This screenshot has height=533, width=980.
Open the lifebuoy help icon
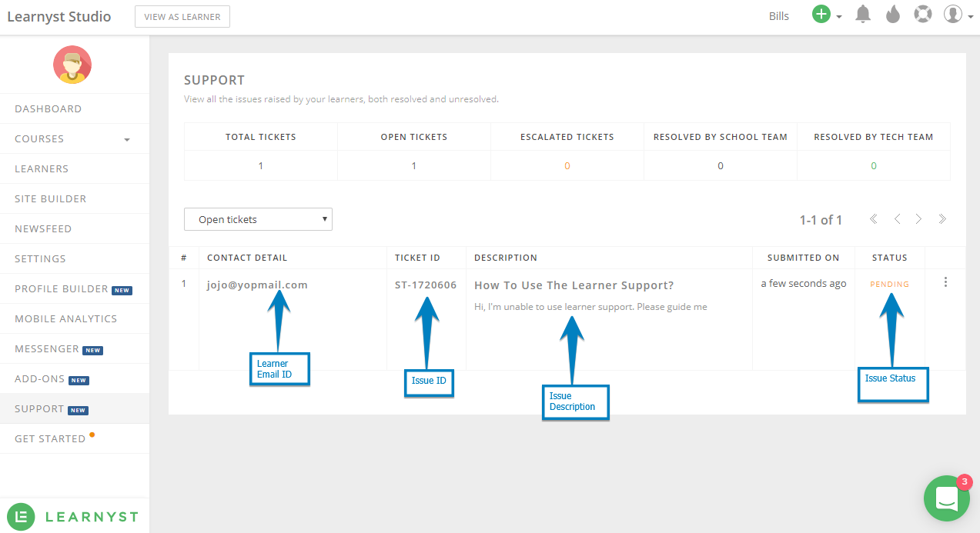(923, 15)
